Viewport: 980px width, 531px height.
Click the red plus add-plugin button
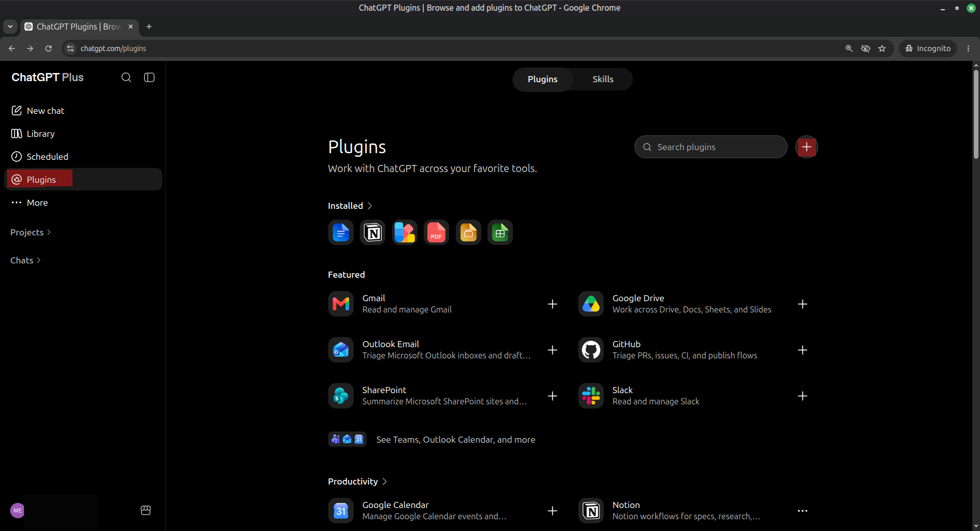point(806,147)
